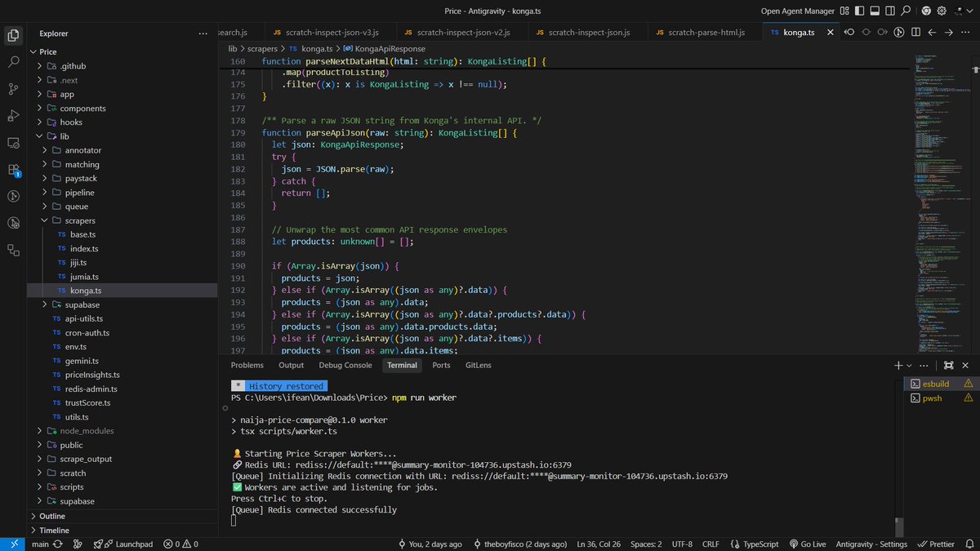Go to next change in editor toolbar
Image resolution: width=980 pixels, height=551 pixels.
883,32
